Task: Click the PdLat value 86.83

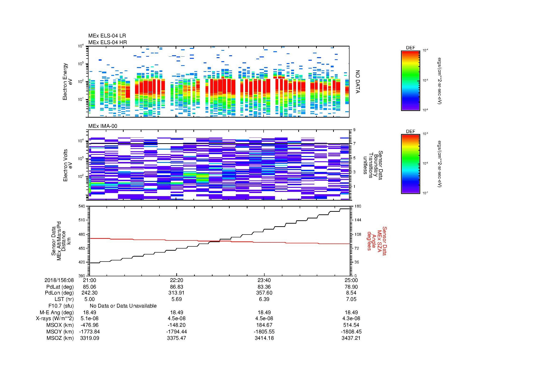Action: (177, 287)
